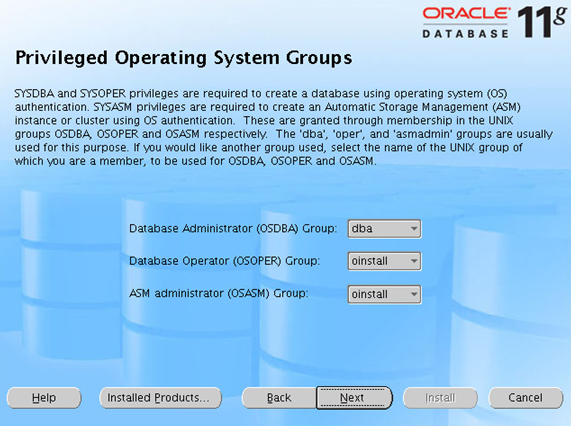Image resolution: width=571 pixels, height=426 pixels.
Task: Expand the OSASM group dropdown arrow
Action: [x=414, y=294]
